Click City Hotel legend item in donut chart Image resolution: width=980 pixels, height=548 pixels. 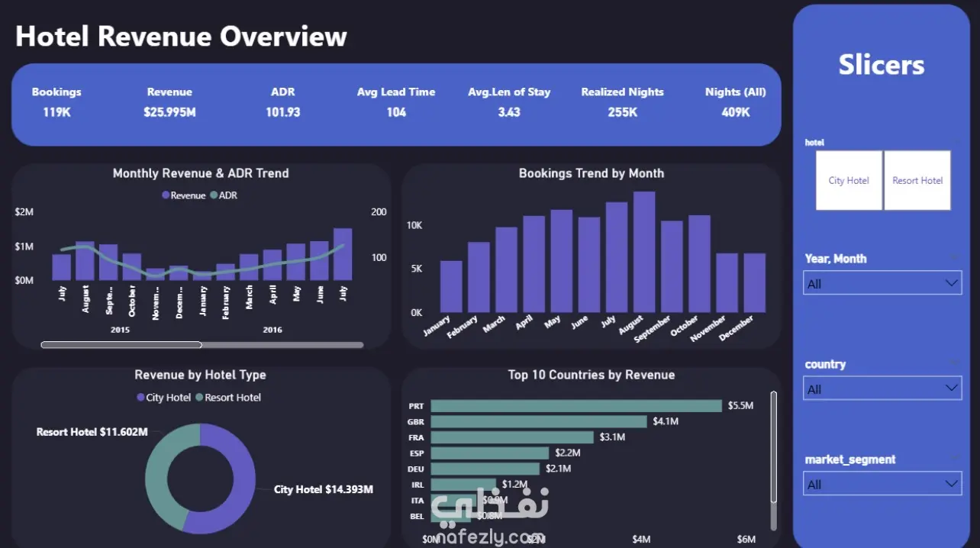coord(163,398)
